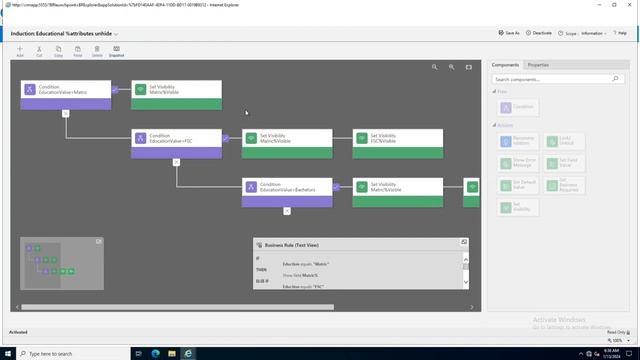Pick the Lock/Unlock action component
640x360 pixels.
click(564, 141)
